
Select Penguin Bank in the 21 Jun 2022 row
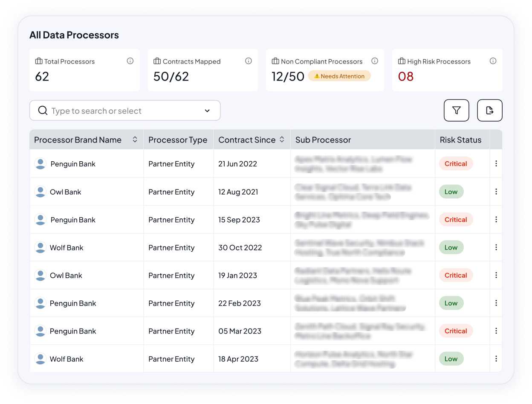pos(73,164)
